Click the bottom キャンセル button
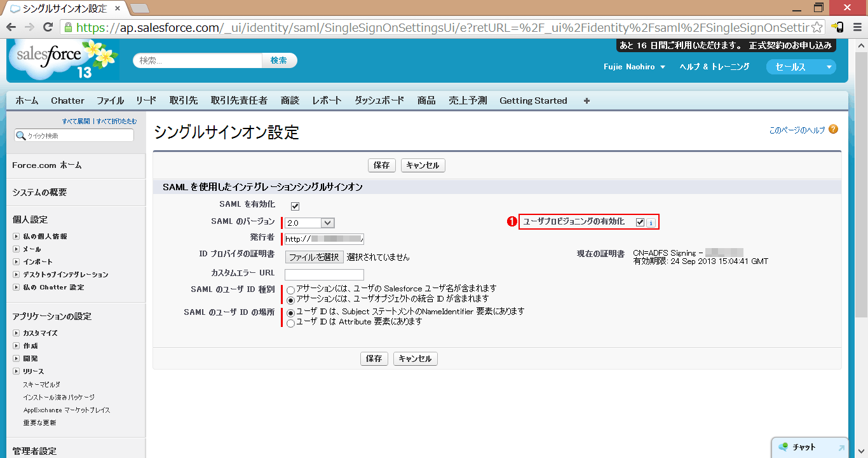Image resolution: width=868 pixels, height=458 pixels. click(x=415, y=359)
